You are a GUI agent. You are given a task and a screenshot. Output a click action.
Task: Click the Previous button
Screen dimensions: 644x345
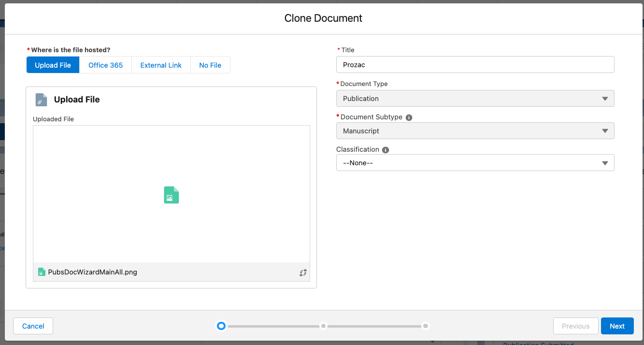pyautogui.click(x=575, y=326)
